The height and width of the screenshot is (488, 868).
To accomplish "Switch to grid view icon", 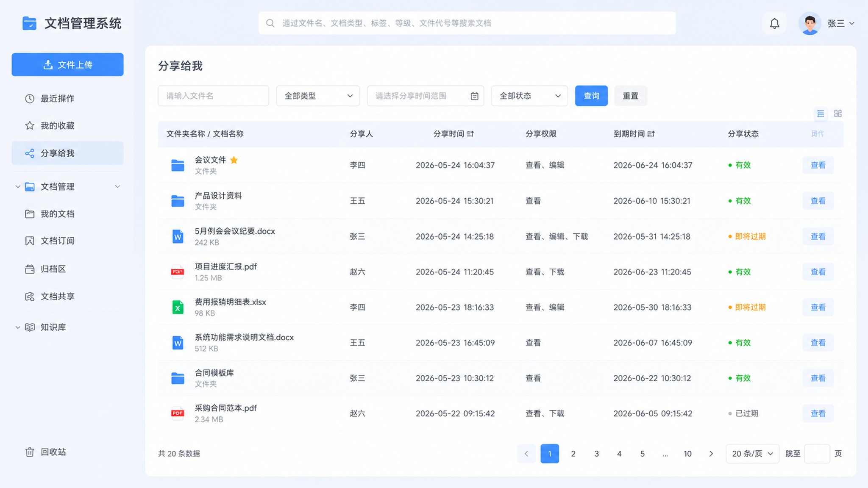I will tap(838, 114).
